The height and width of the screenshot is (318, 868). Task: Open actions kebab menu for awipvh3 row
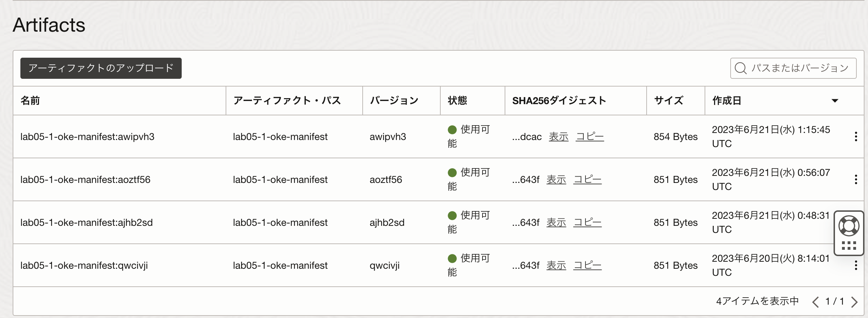click(855, 136)
